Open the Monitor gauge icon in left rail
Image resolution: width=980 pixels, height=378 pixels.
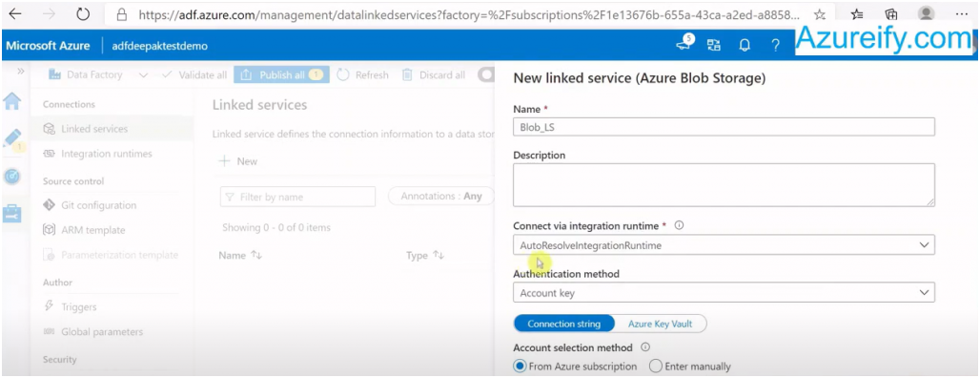pyautogui.click(x=12, y=177)
